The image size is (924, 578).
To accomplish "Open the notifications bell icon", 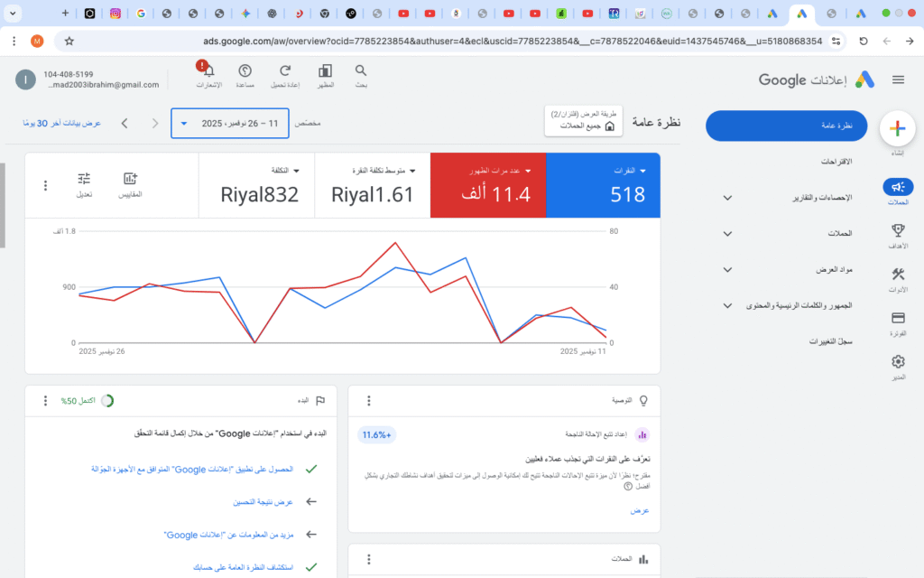I will pos(208,71).
